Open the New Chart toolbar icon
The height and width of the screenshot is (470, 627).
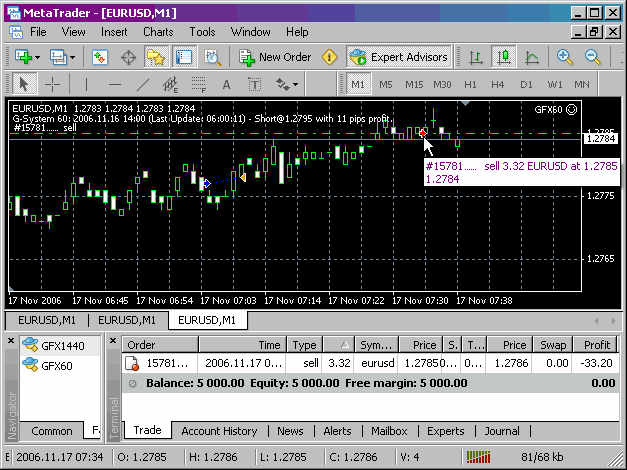23,57
